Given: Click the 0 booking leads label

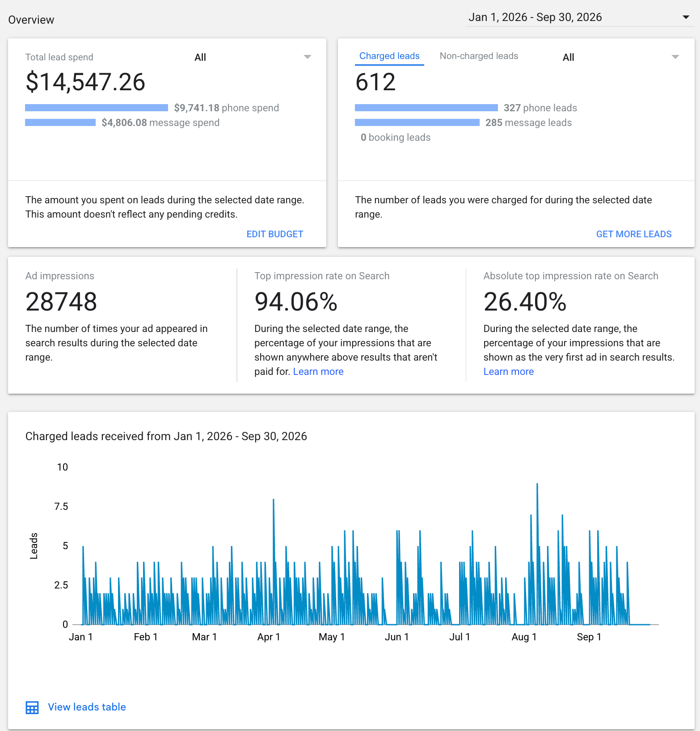Looking at the screenshot, I should (x=396, y=138).
